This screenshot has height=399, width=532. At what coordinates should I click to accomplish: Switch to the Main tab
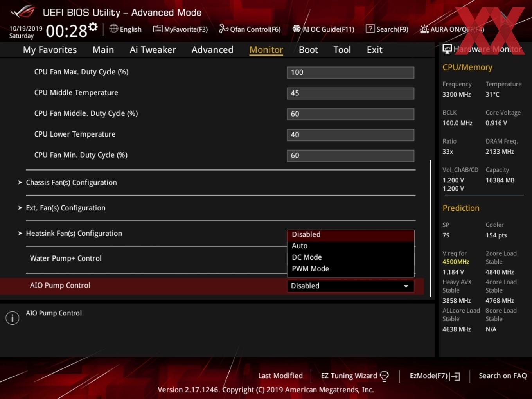coord(103,50)
